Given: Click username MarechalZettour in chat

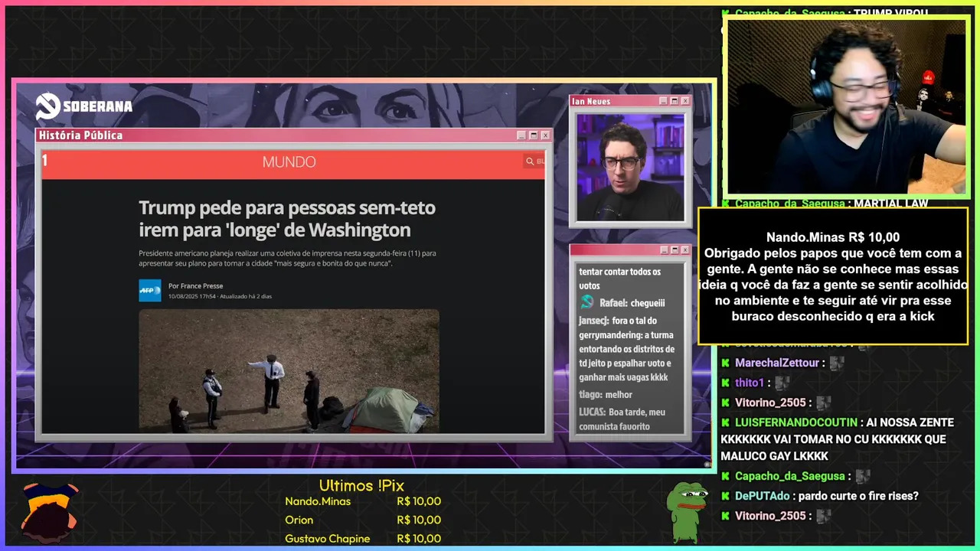Looking at the screenshot, I should pyautogui.click(x=777, y=363).
